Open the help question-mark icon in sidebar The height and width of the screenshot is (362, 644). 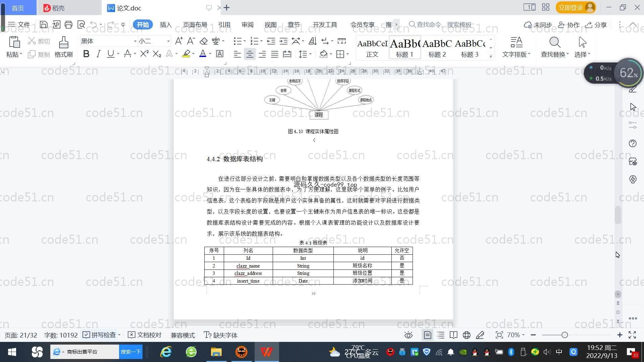pyautogui.click(x=633, y=143)
